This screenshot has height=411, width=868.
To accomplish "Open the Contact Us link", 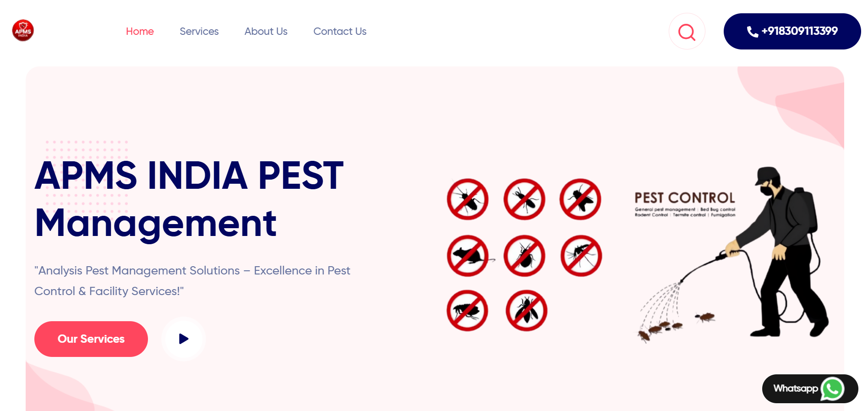I will [339, 32].
